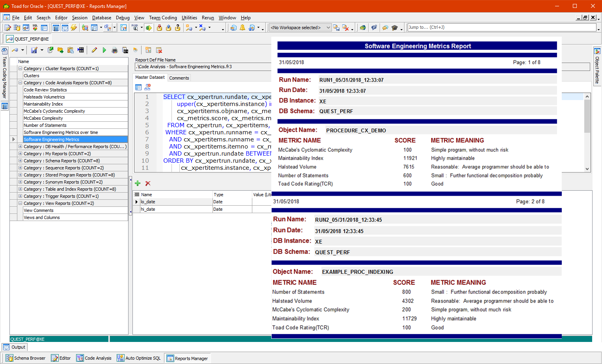Screen dimensions: 602x364
Task: Open the Database menu
Action: [x=102, y=18]
